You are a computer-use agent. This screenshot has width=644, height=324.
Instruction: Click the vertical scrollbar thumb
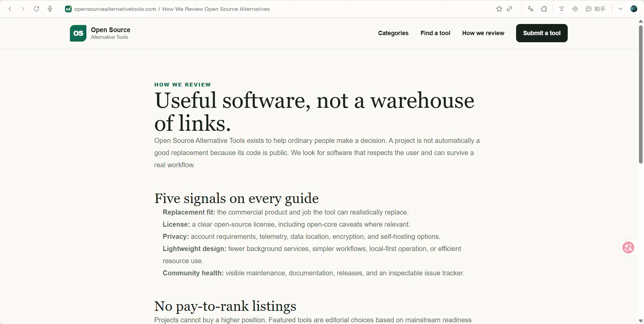(641, 94)
